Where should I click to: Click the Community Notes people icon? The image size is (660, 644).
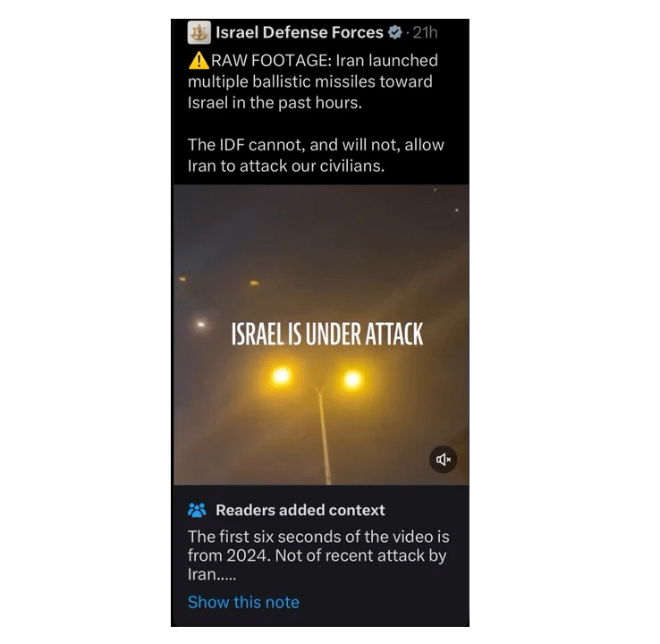197,510
